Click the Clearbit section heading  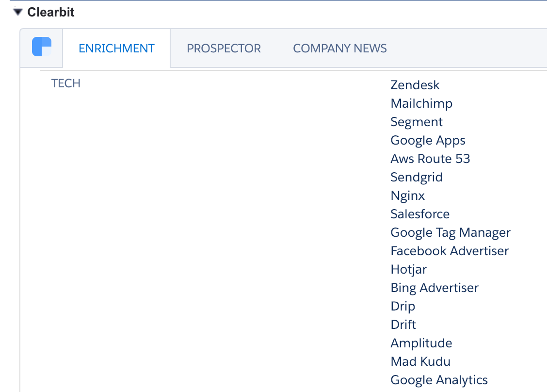(x=51, y=12)
